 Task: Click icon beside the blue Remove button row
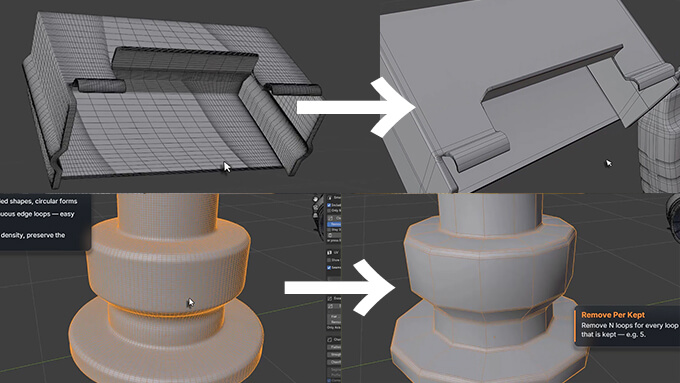[x=330, y=218]
